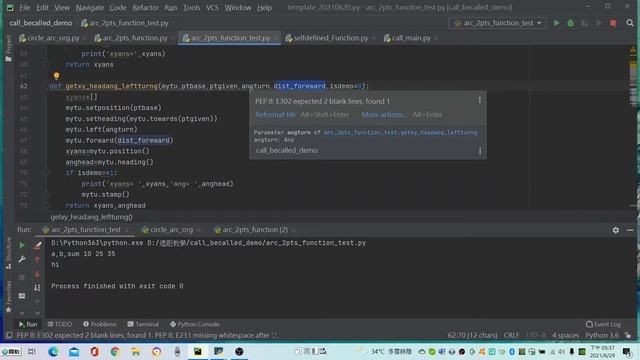Open the Python Console
The image size is (640, 360).
tap(195, 324)
